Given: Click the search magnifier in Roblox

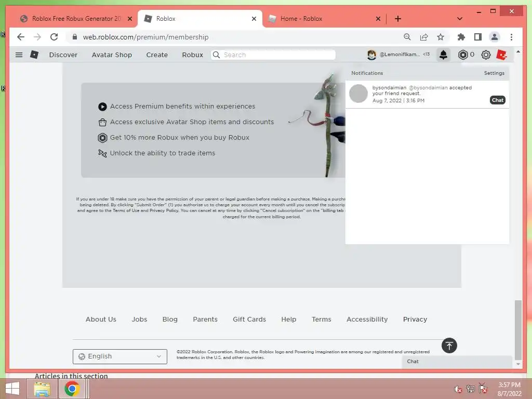Looking at the screenshot, I should [216, 55].
